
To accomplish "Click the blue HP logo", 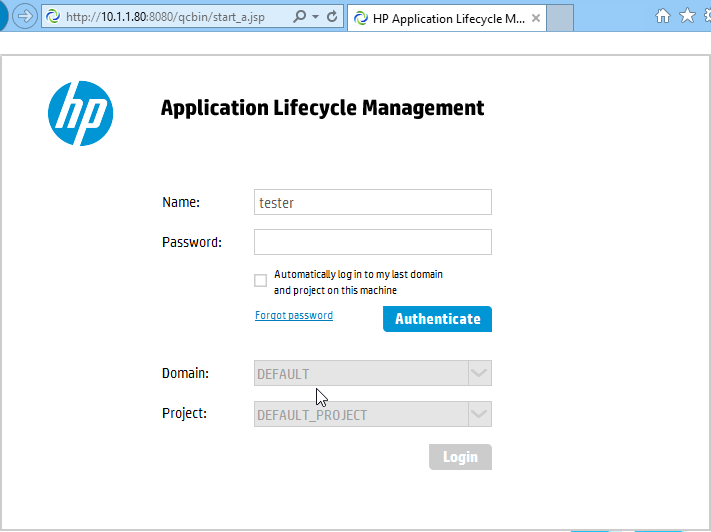I will pyautogui.click(x=80, y=113).
